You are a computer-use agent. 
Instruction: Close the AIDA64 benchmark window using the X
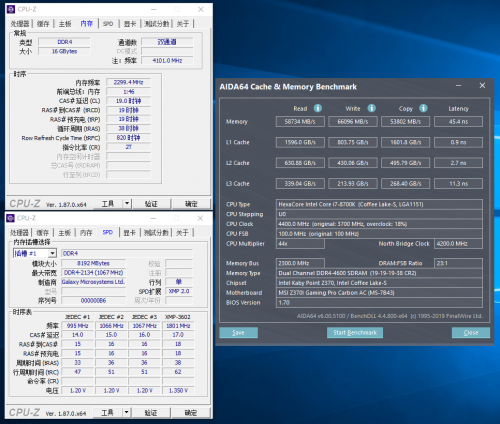[x=482, y=86]
